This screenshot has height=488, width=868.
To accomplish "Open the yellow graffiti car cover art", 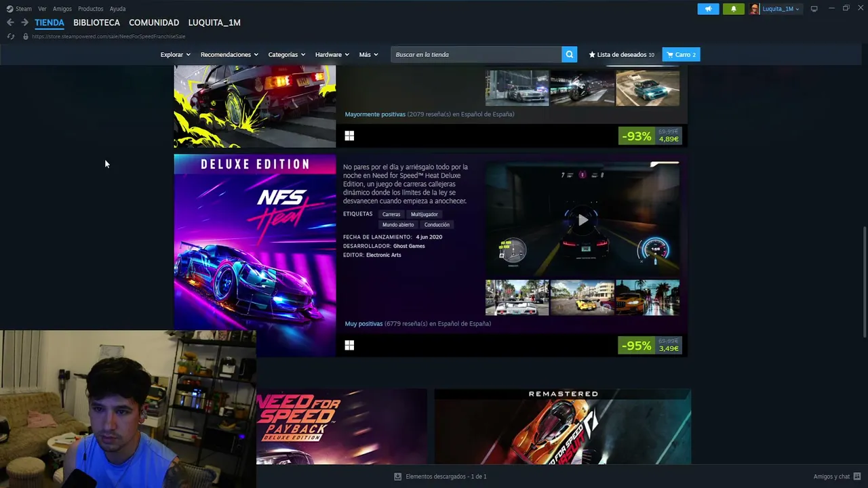I will pyautogui.click(x=255, y=106).
